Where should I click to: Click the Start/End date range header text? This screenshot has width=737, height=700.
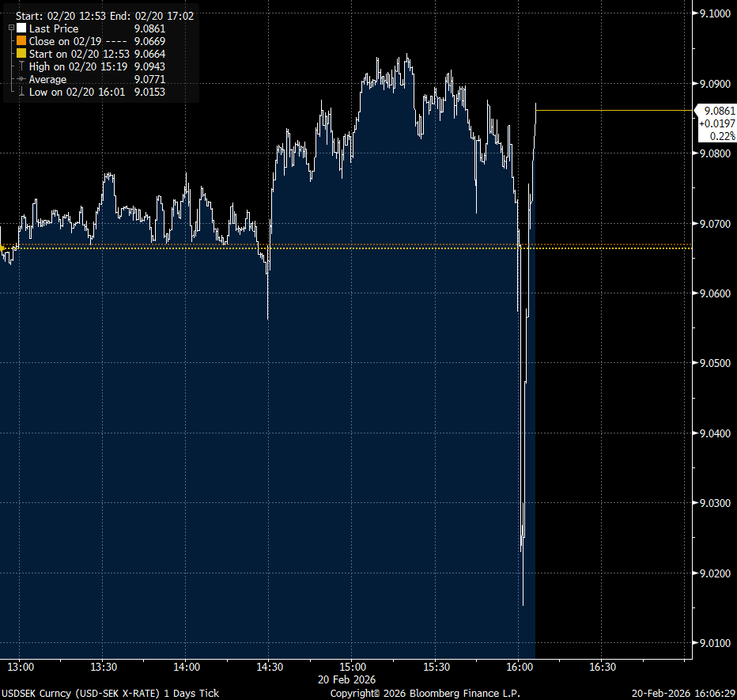pyautogui.click(x=105, y=16)
